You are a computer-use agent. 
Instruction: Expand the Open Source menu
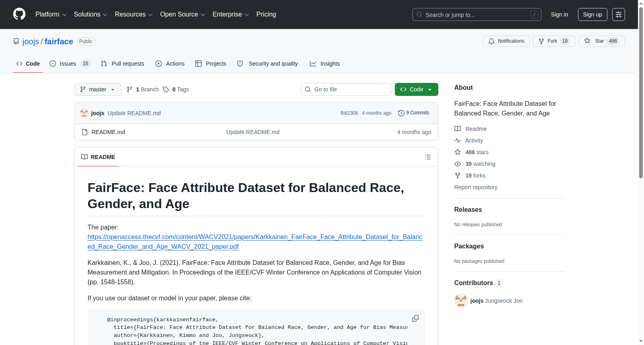pyautogui.click(x=183, y=14)
